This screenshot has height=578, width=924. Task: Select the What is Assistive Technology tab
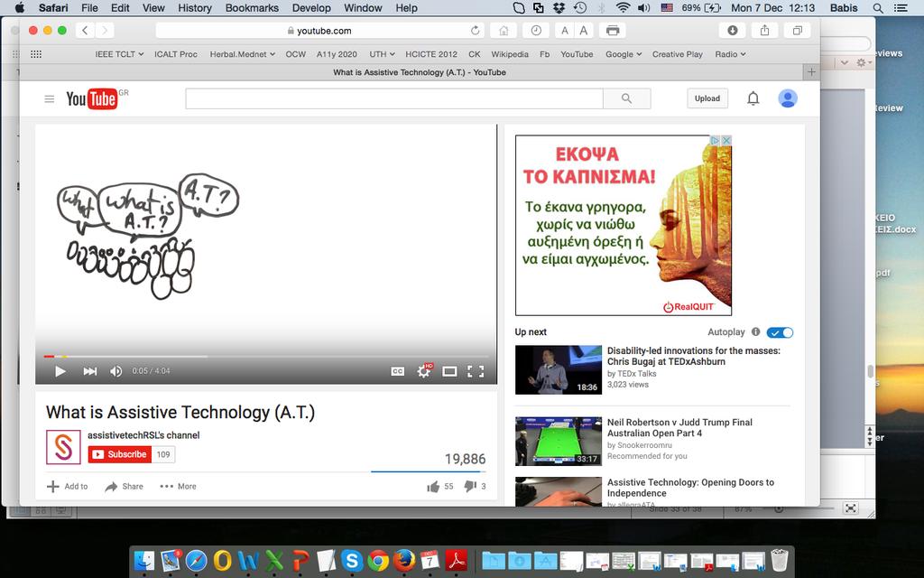pyautogui.click(x=420, y=72)
